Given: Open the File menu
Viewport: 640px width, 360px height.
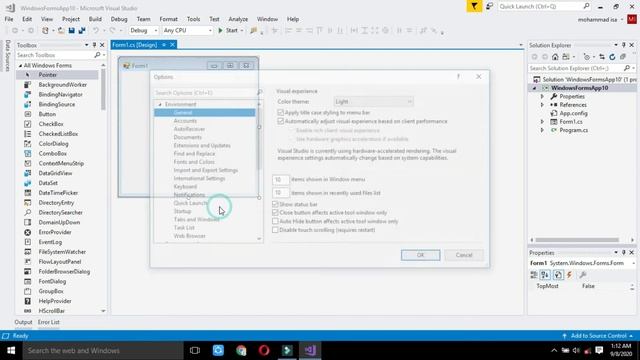Looking at the screenshot, I should [9, 19].
